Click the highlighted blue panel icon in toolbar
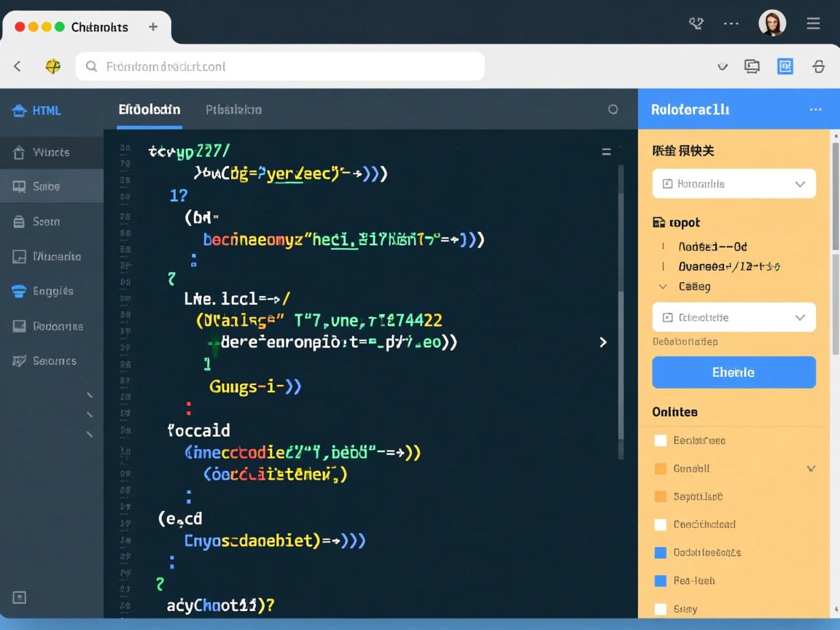This screenshot has width=840, height=630. point(785,66)
